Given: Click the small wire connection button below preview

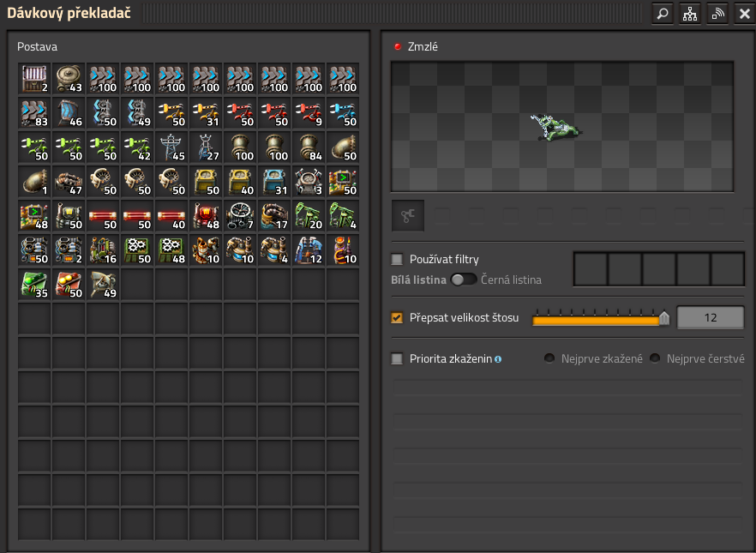Looking at the screenshot, I should pos(408,216).
